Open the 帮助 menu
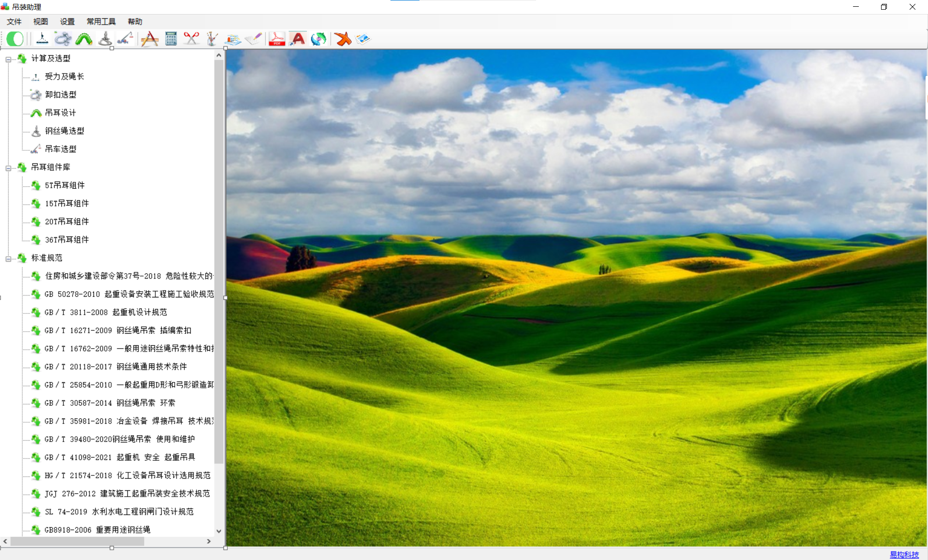This screenshot has height=560, width=928. click(x=135, y=21)
